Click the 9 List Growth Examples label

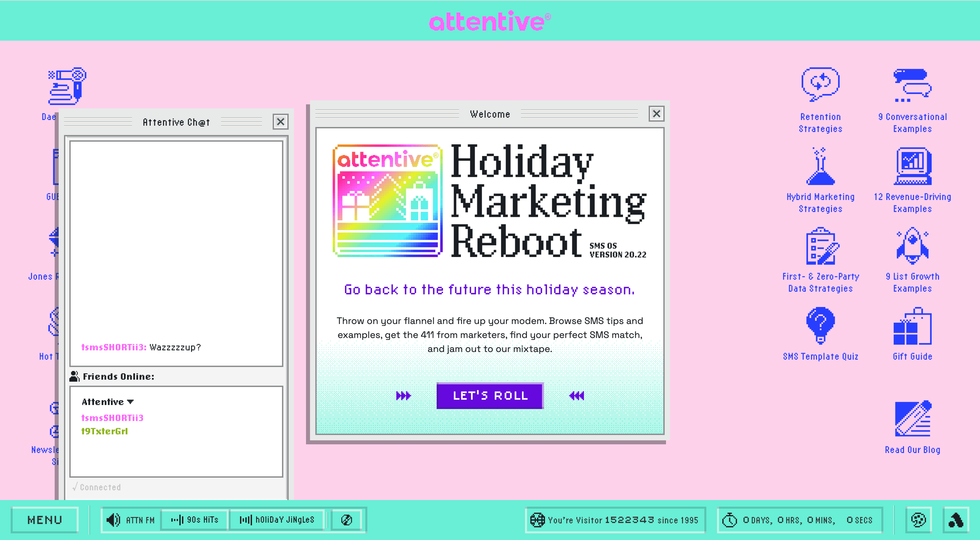912,282
